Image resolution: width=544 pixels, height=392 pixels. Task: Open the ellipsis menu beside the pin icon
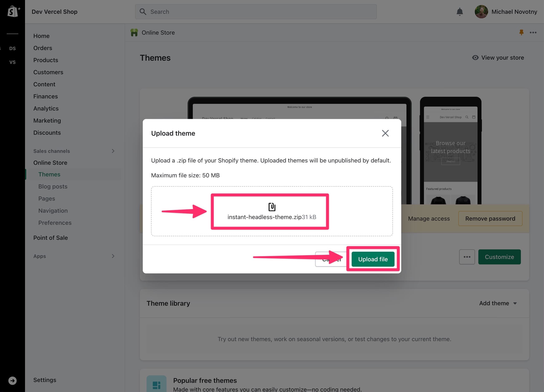pos(533,32)
